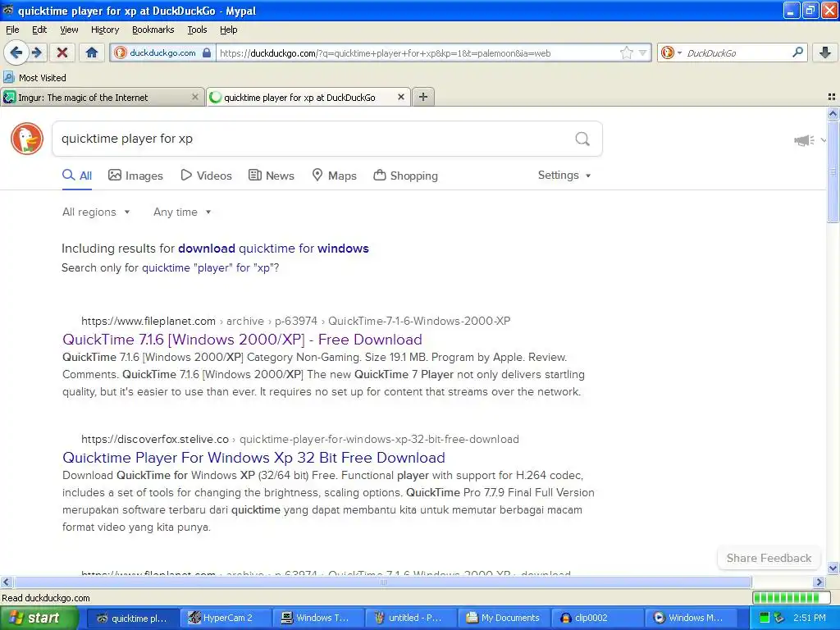Expand the Settings dropdown
The width and height of the screenshot is (840, 630).
click(x=564, y=176)
